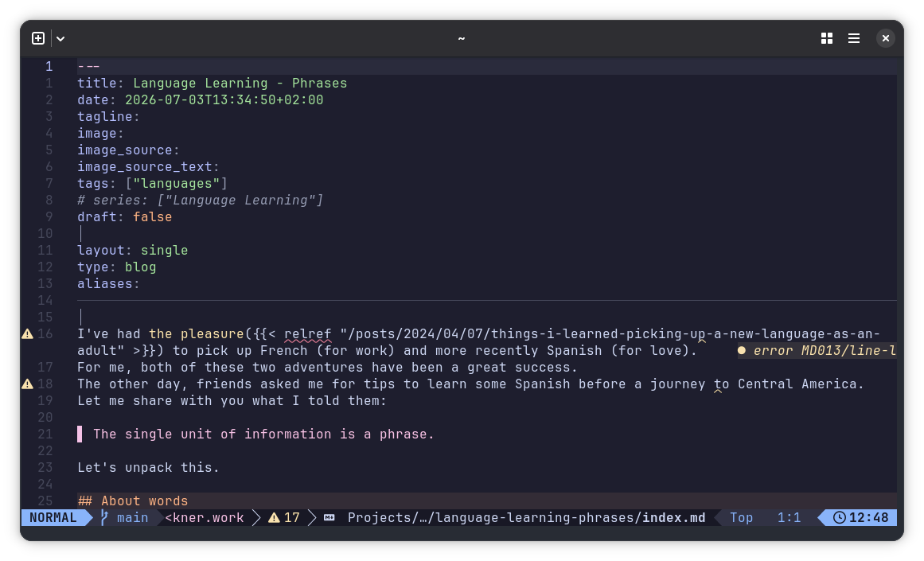Click the tagline: key
924x561 pixels.
click(x=108, y=117)
